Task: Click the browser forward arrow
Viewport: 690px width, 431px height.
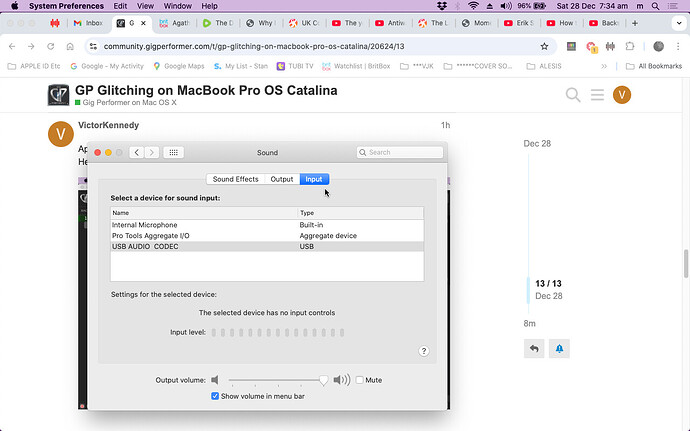Action: click(x=31, y=46)
